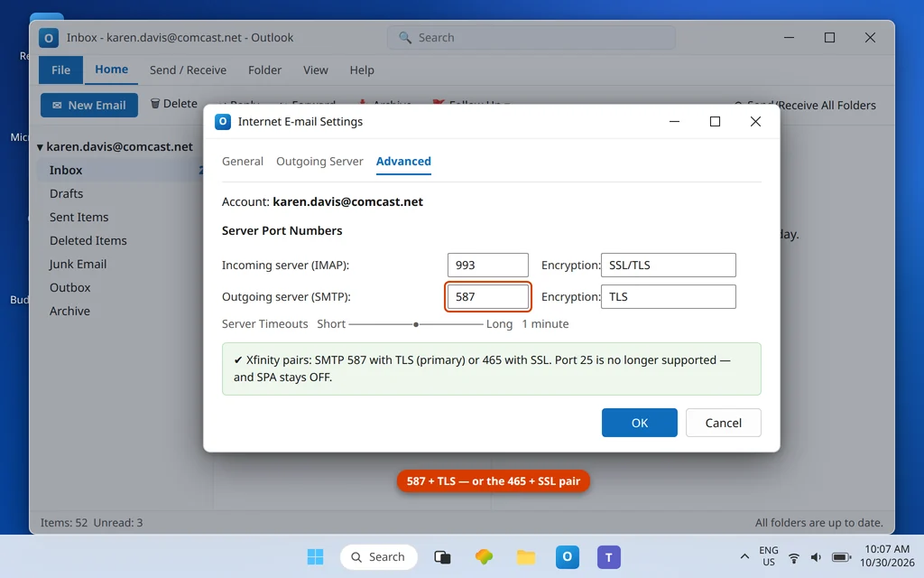Open the General tab
Viewport: 924px width, 578px height.
(242, 161)
